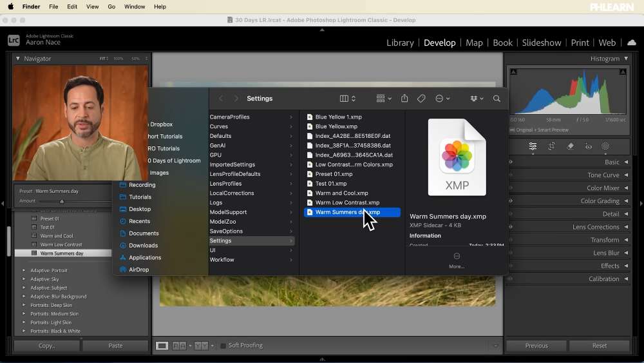
Task: Change Finder column view mode
Action: (348, 99)
